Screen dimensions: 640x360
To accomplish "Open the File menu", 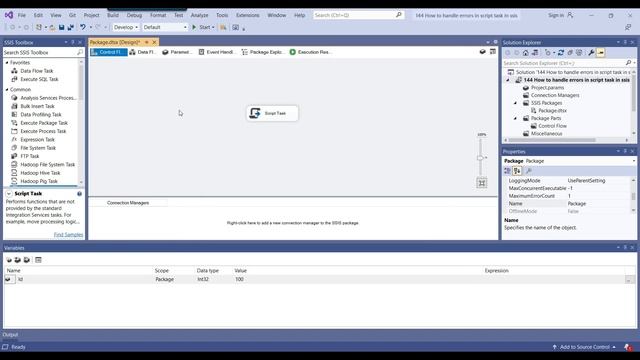I will (x=22, y=15).
